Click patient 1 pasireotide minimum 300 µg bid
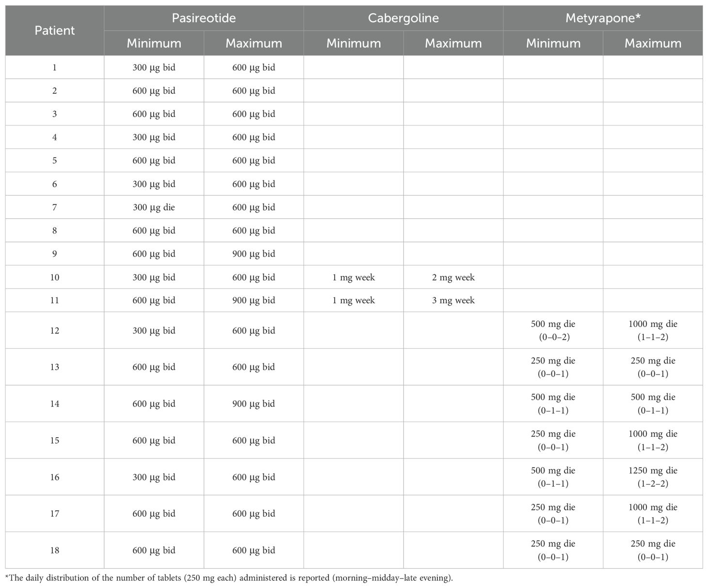 click(x=154, y=67)
